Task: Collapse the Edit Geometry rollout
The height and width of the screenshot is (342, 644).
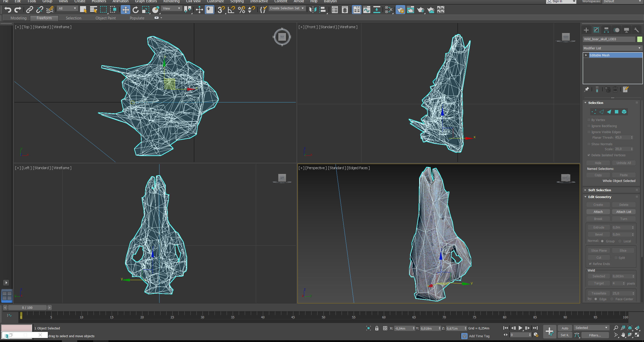Action: [585, 197]
